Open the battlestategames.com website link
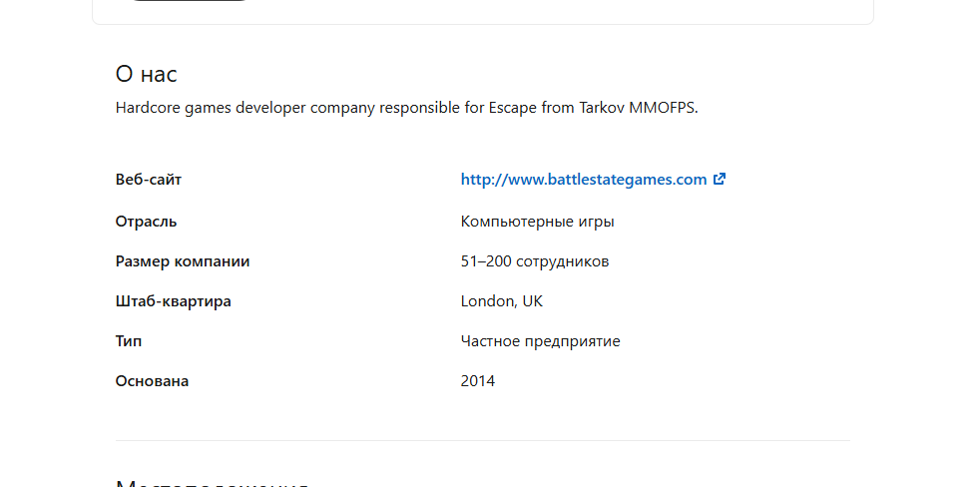Viewport: 980px width, 487px height. tap(583, 180)
